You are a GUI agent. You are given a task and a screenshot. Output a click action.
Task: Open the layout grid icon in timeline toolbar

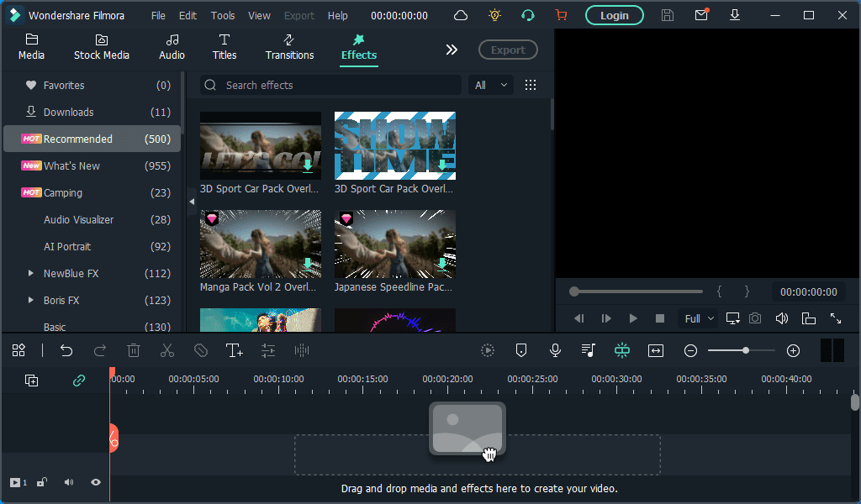[18, 350]
